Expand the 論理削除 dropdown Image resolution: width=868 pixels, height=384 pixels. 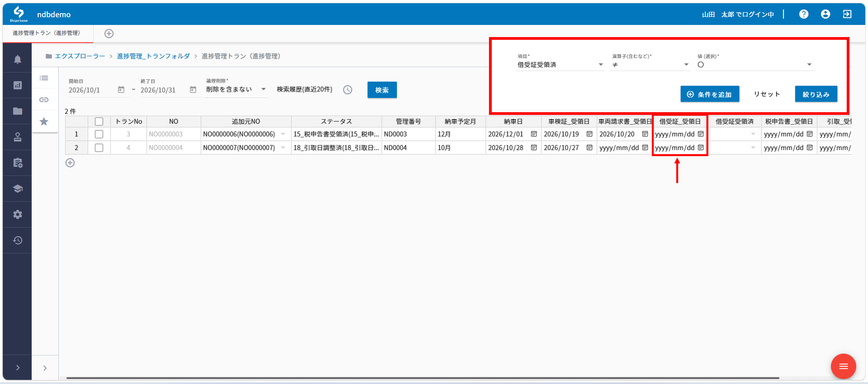[236, 89]
